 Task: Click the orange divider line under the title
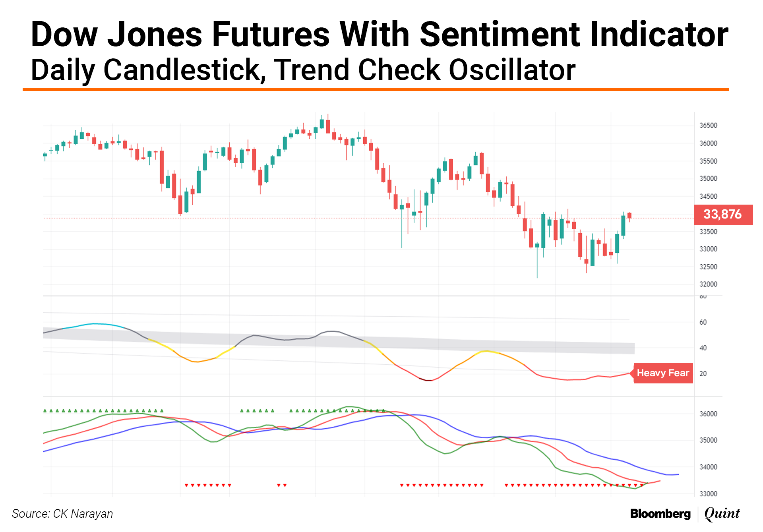[375, 89]
